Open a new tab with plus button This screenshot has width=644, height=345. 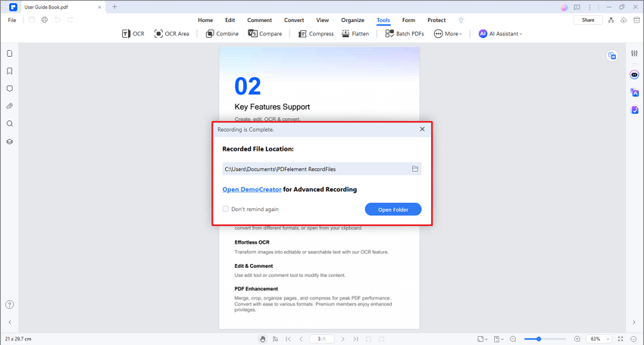click(x=114, y=7)
